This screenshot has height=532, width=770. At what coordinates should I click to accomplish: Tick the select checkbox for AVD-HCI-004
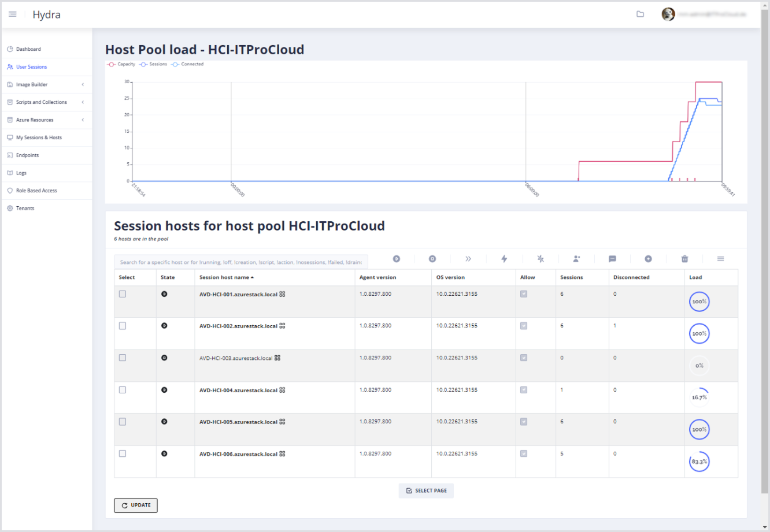[123, 390]
